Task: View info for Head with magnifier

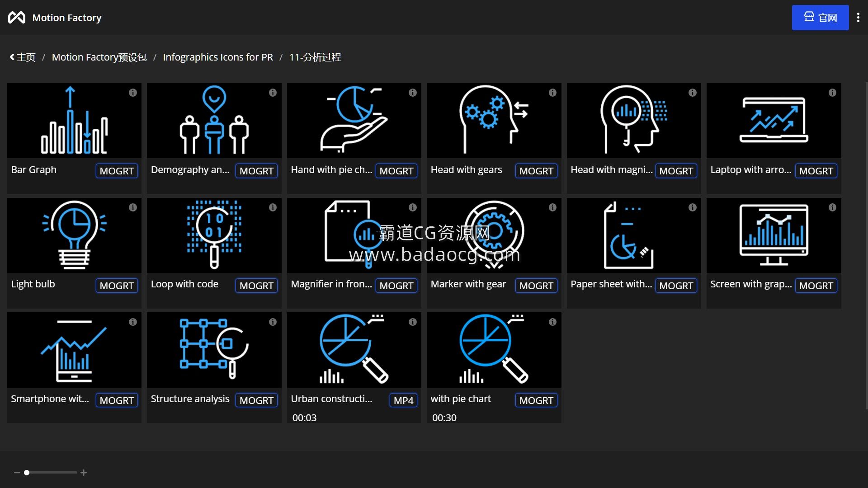Action: (x=692, y=93)
